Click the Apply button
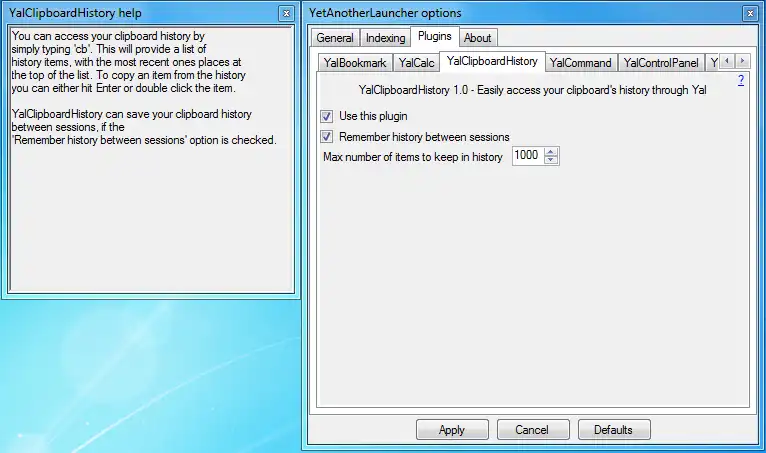Viewport: 766px width, 453px height. [x=452, y=430]
